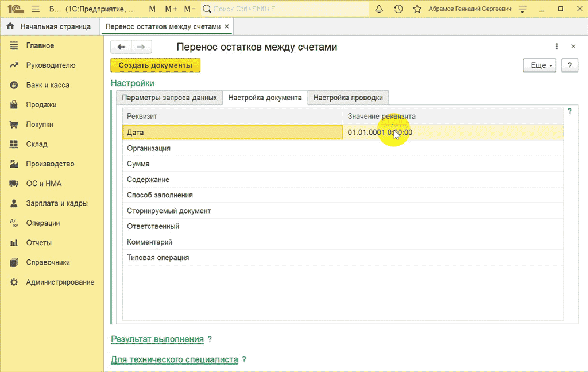Click the M+ calculator memory button
This screenshot has height=372, width=588.
[171, 9]
